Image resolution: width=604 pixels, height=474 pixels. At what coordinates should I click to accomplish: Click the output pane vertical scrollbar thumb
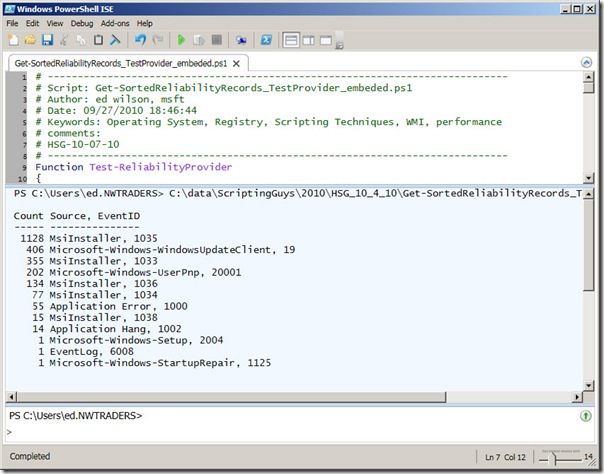(x=588, y=245)
